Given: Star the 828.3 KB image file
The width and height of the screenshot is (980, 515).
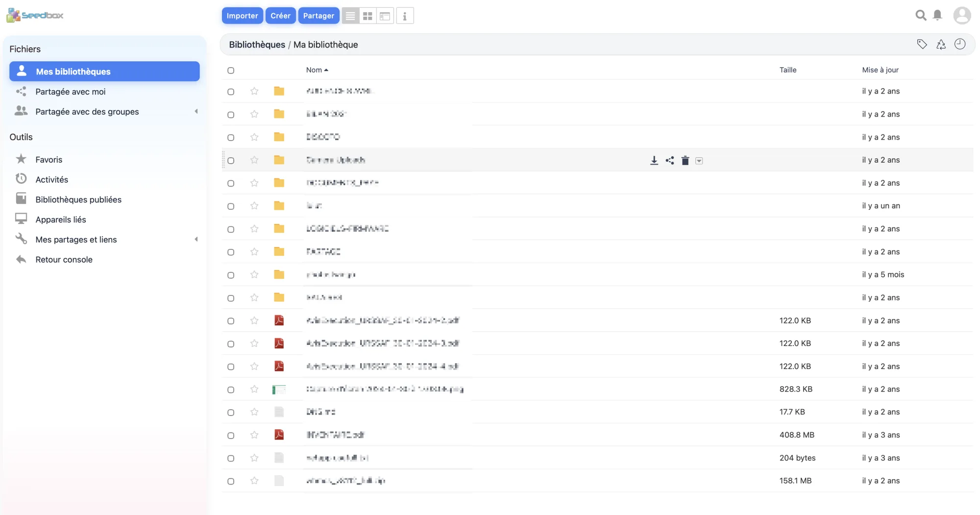Looking at the screenshot, I should point(254,389).
